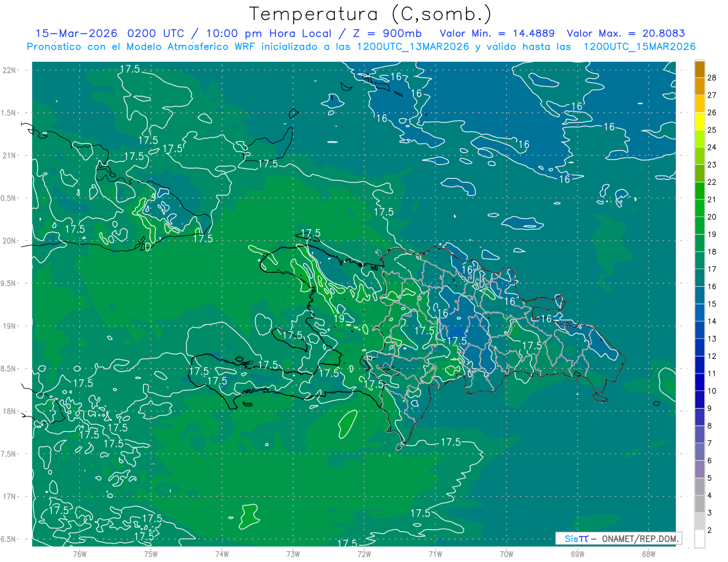Click the "72W" longitude axis label
The height and width of the screenshot is (562, 728).
pos(364,554)
